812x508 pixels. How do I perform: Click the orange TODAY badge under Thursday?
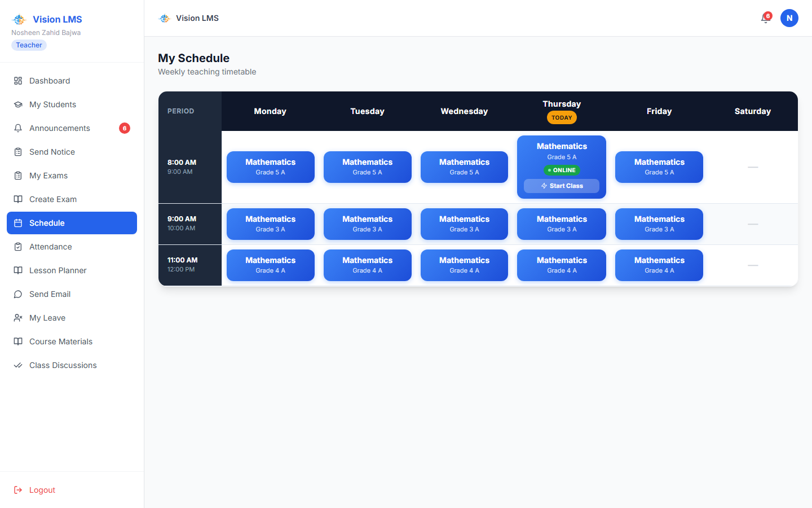click(562, 117)
